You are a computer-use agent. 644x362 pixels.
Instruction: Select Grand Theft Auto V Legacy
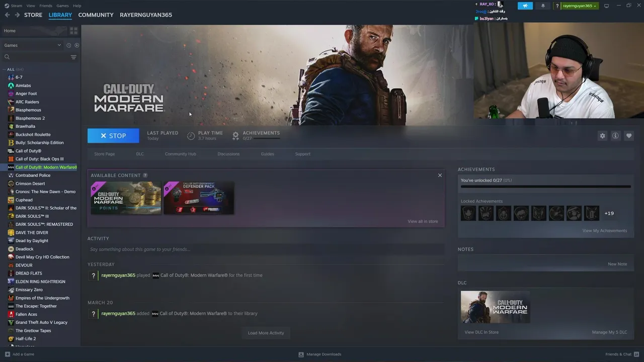pos(40,322)
